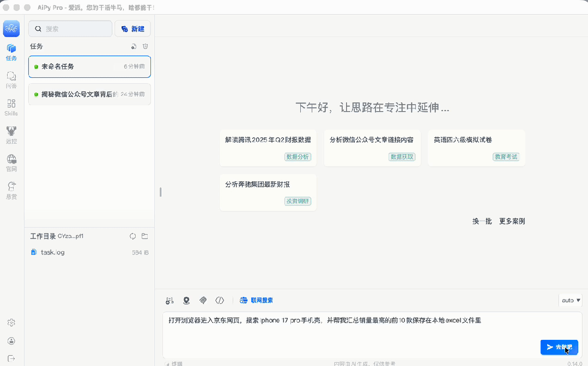The height and width of the screenshot is (366, 588).
Task: Select the 揭秘微信公众号文章背后的 task item
Action: (89, 94)
